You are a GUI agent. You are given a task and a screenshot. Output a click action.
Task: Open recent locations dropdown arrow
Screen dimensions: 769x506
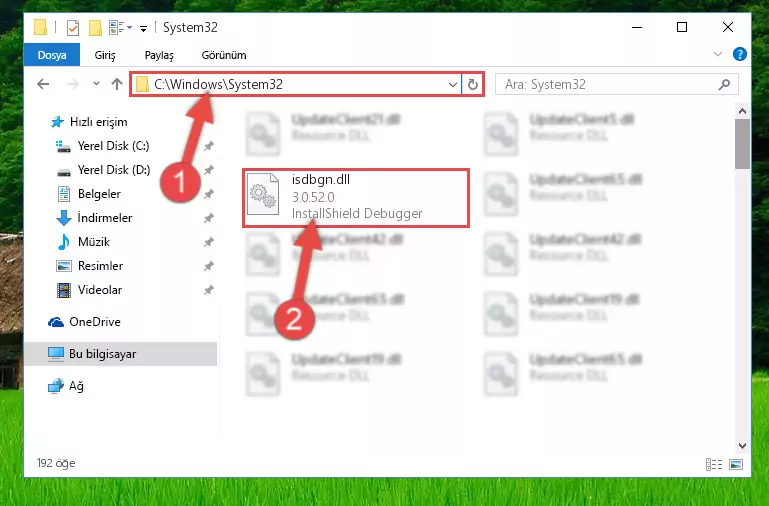(96, 84)
